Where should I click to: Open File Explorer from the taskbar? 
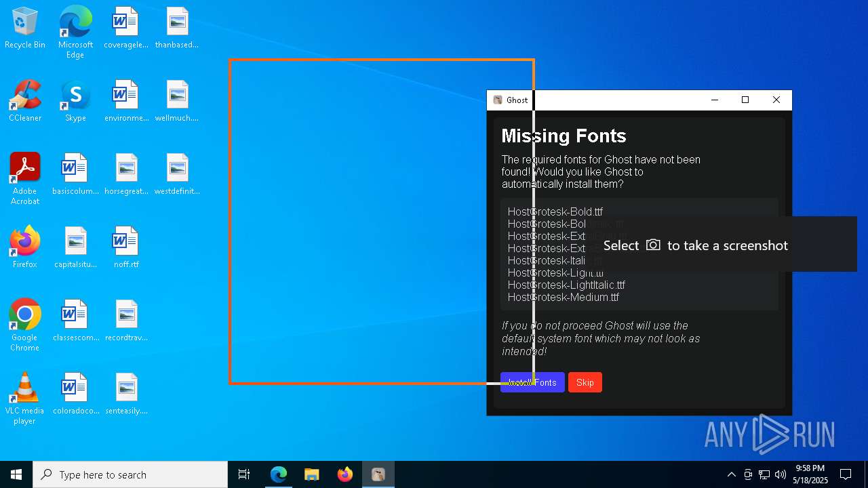tap(312, 474)
